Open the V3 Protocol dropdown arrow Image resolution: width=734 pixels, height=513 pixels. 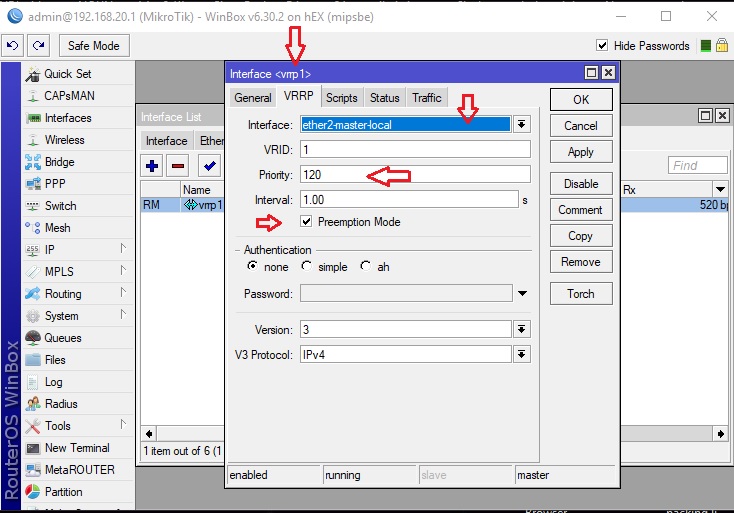521,354
